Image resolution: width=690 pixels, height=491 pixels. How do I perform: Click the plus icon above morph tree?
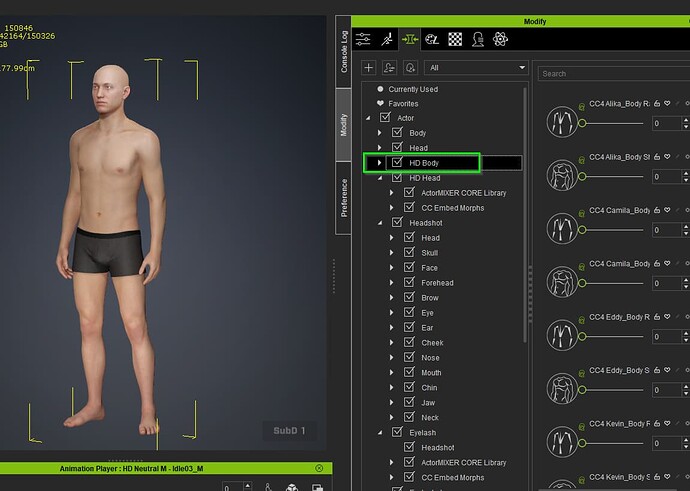pyautogui.click(x=369, y=67)
